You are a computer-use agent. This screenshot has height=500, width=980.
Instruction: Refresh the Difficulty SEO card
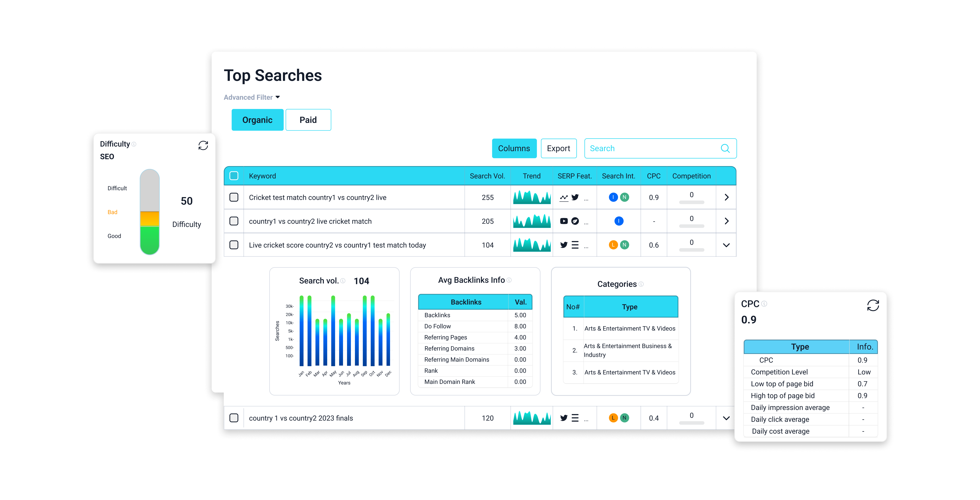point(203,146)
